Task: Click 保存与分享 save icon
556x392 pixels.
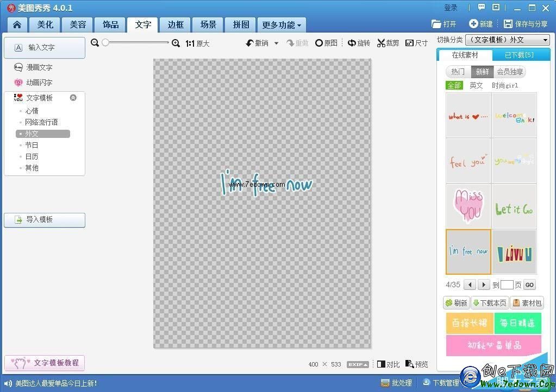Action: (508, 24)
